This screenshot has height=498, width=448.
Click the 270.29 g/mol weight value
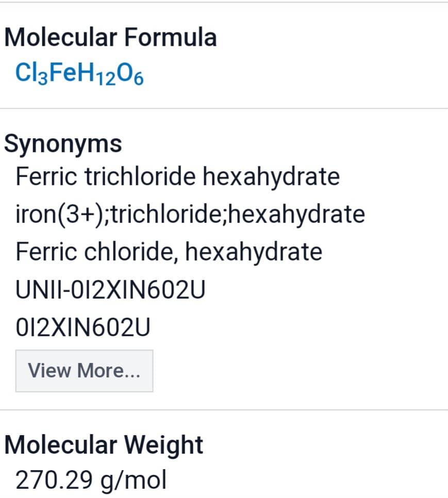point(91,480)
